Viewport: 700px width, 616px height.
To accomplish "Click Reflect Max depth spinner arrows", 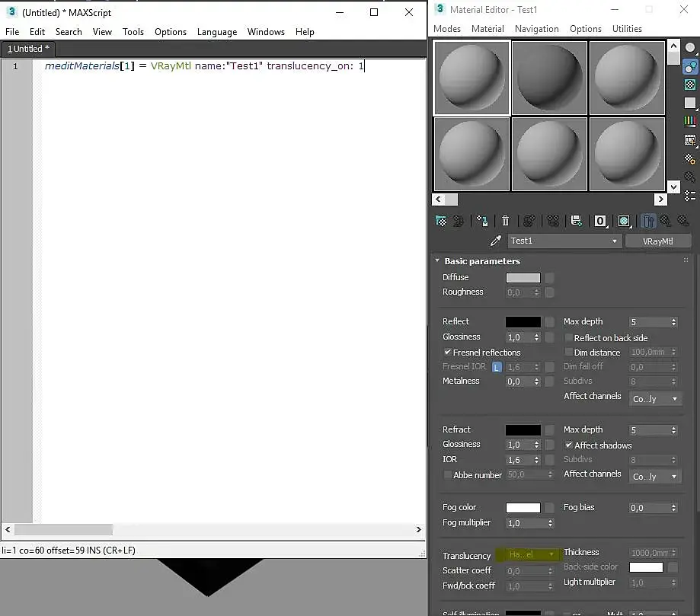I will click(673, 322).
